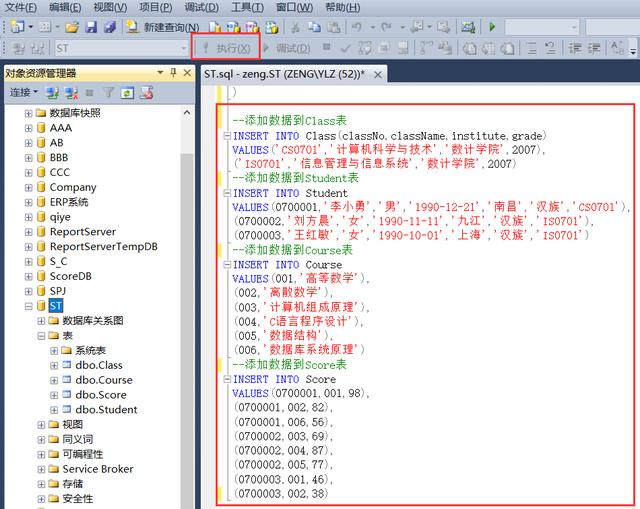Select the Company database
Image resolution: width=640 pixels, height=509 pixels.
coord(73,187)
